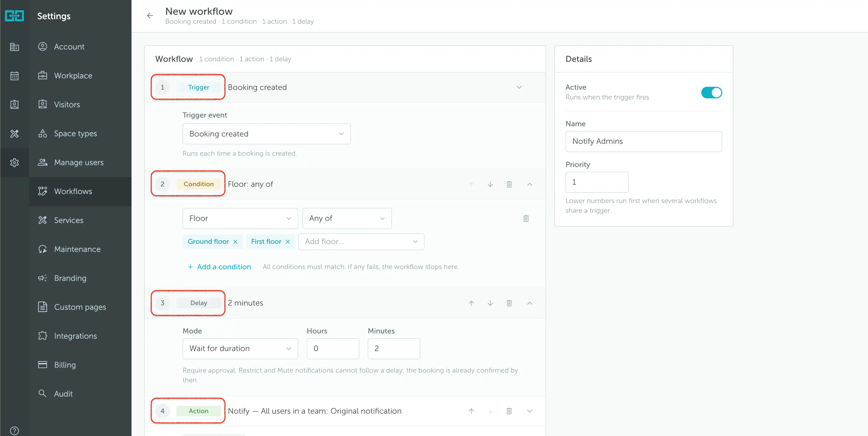Click the Action badge label
This screenshot has width=868, height=436.
coord(199,411)
